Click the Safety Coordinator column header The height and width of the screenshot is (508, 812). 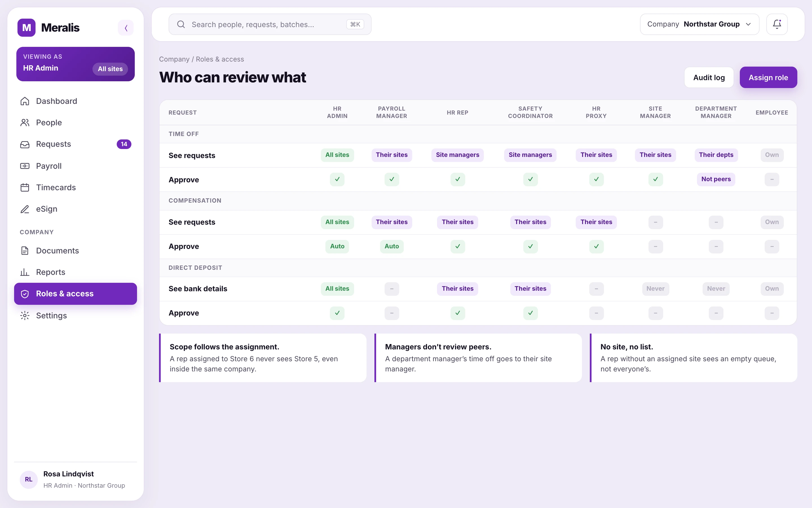pos(530,112)
